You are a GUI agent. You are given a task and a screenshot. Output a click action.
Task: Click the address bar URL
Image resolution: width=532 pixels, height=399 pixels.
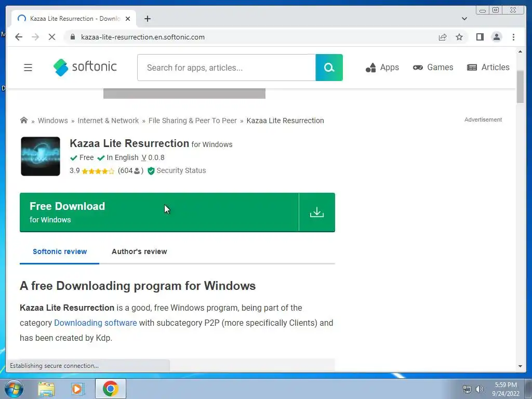(x=143, y=37)
